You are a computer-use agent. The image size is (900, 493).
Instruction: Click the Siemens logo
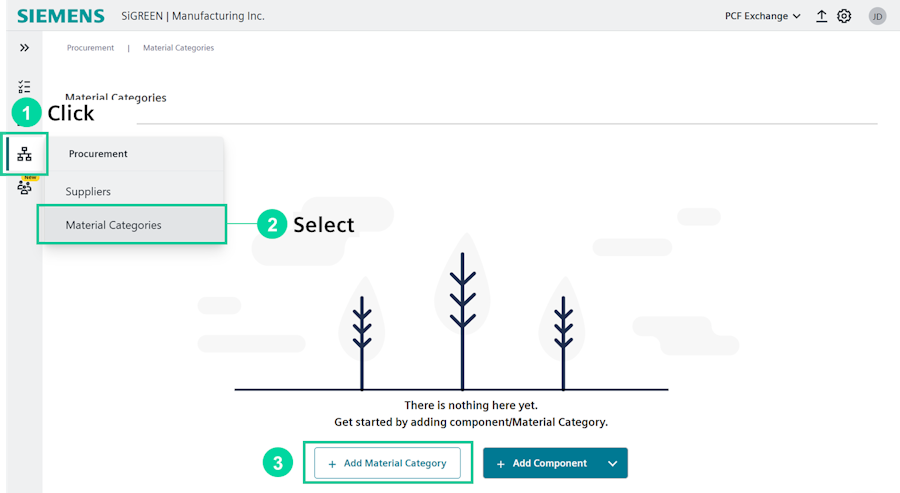(x=60, y=16)
